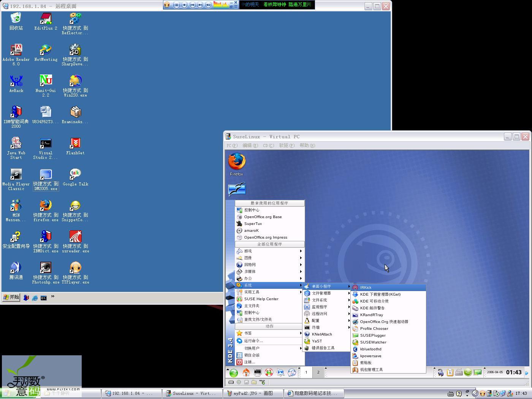The width and height of the screenshot is (532, 399).
Task: Open Recycle Bin icon on remote desktop
Action: 16,21
